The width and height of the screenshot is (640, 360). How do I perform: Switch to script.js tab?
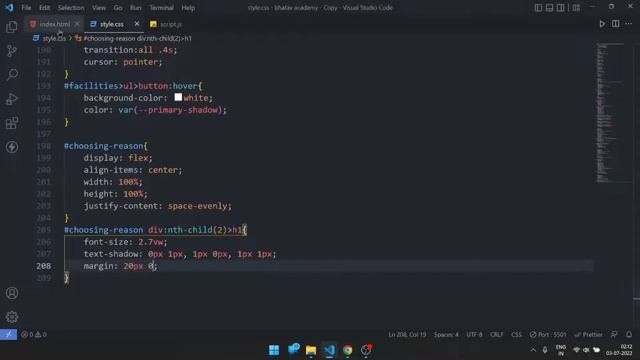166,24
